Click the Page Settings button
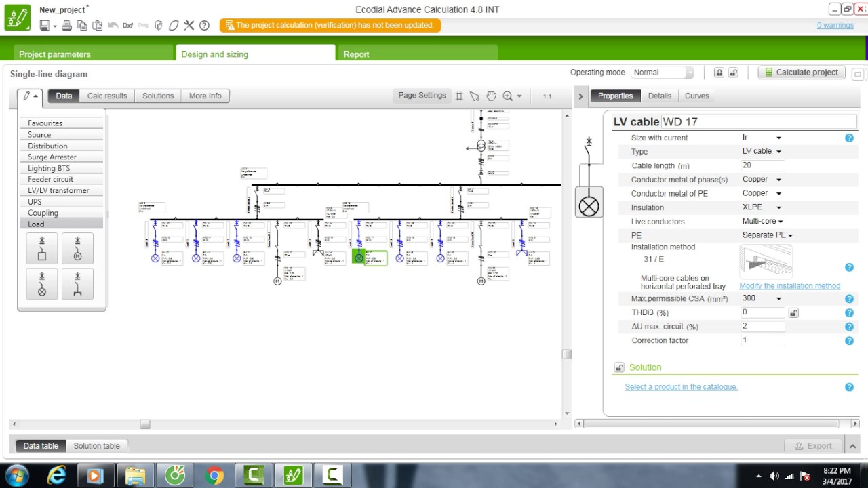The width and height of the screenshot is (868, 488). pos(422,96)
